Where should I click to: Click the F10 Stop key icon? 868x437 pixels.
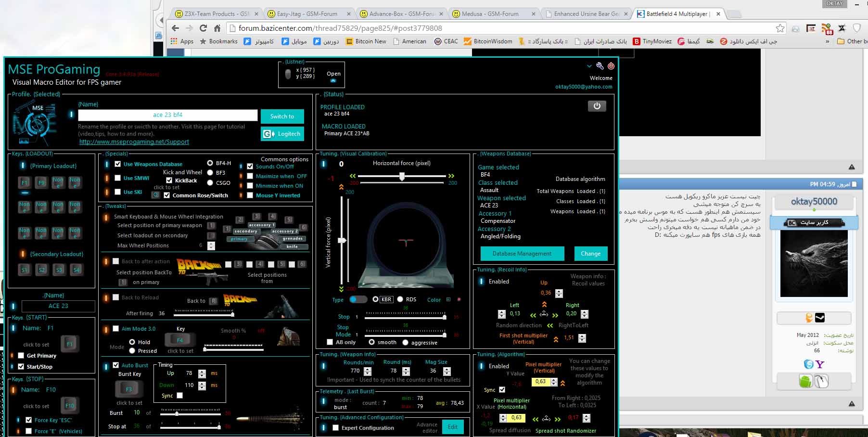[x=69, y=406]
